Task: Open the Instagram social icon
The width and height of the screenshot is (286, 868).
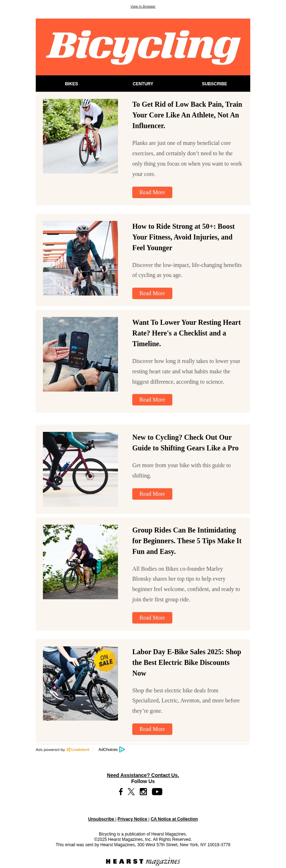Action: [143, 792]
